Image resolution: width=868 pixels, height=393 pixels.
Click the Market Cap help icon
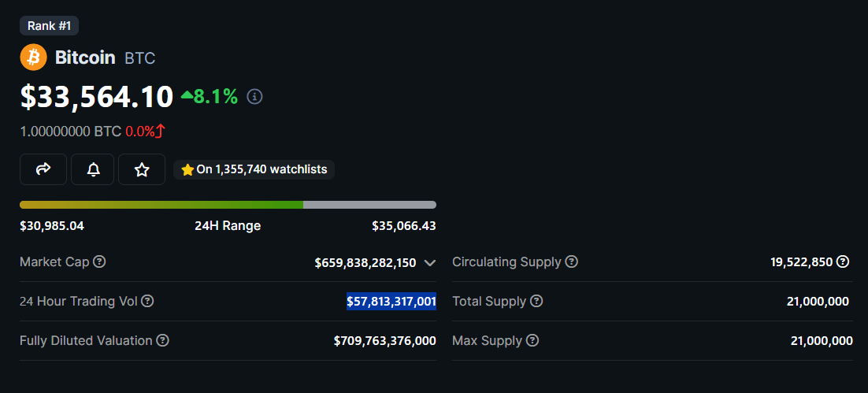coord(99,261)
